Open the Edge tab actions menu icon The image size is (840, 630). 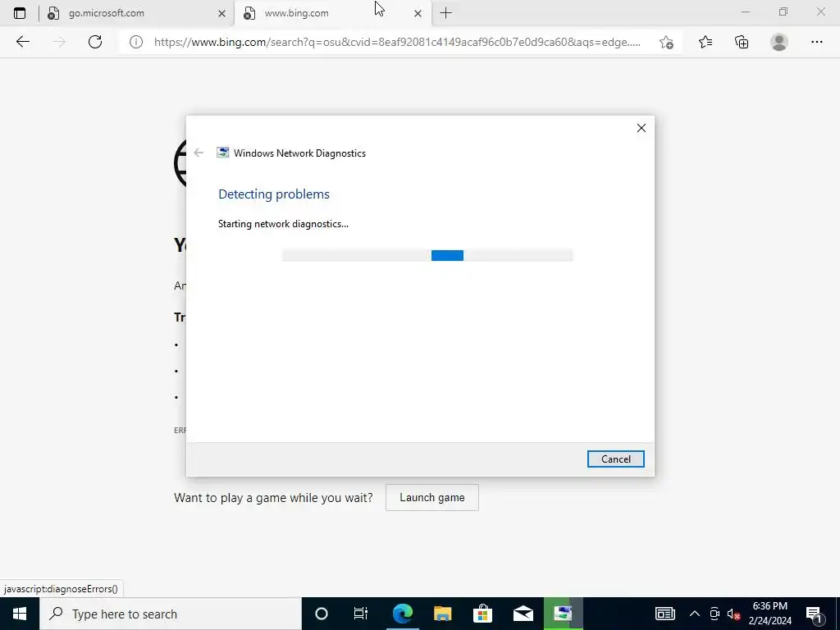pos(20,13)
